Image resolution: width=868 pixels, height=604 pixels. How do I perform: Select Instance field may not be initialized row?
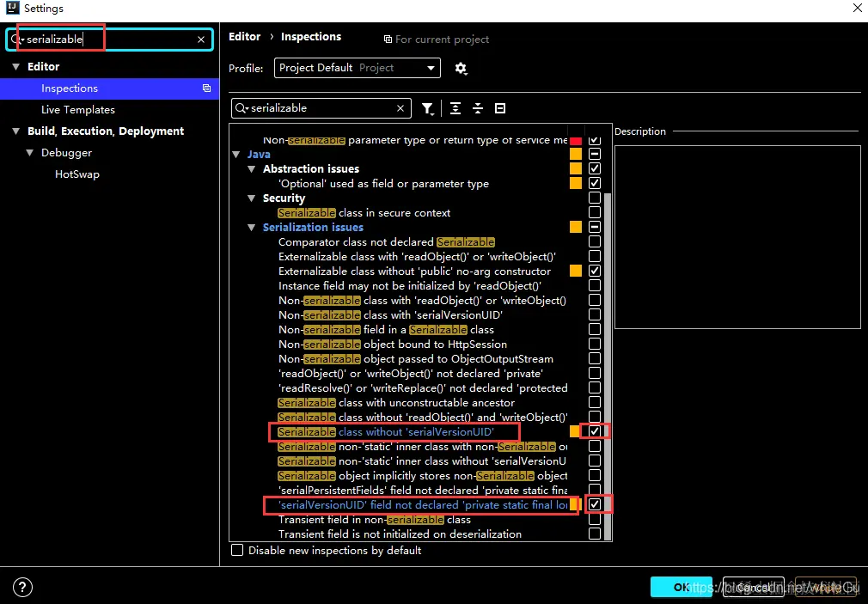410,286
